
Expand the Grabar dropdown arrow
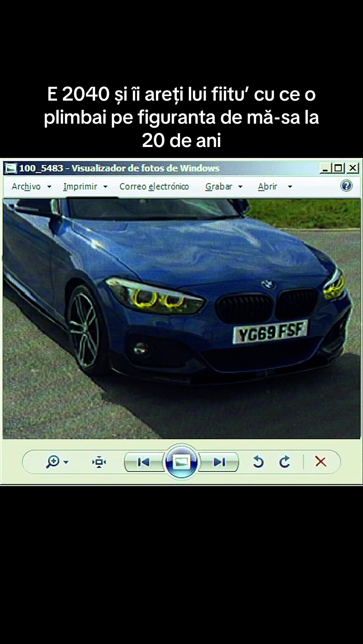240,187
